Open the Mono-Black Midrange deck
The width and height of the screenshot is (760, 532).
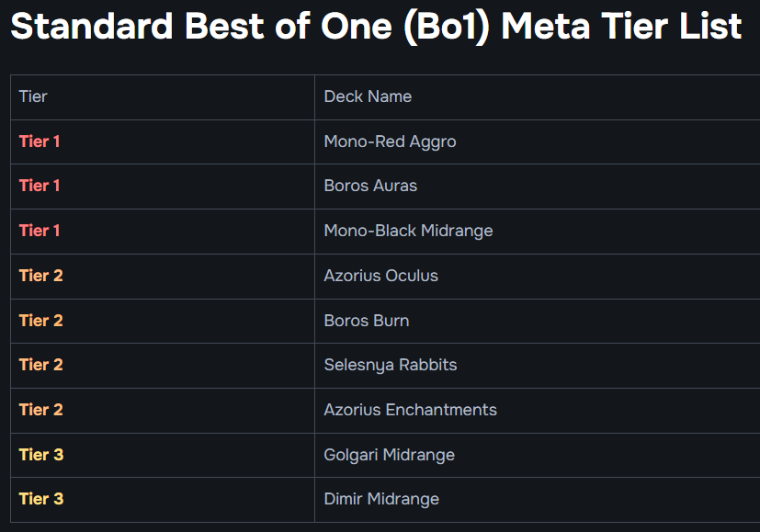coord(408,231)
